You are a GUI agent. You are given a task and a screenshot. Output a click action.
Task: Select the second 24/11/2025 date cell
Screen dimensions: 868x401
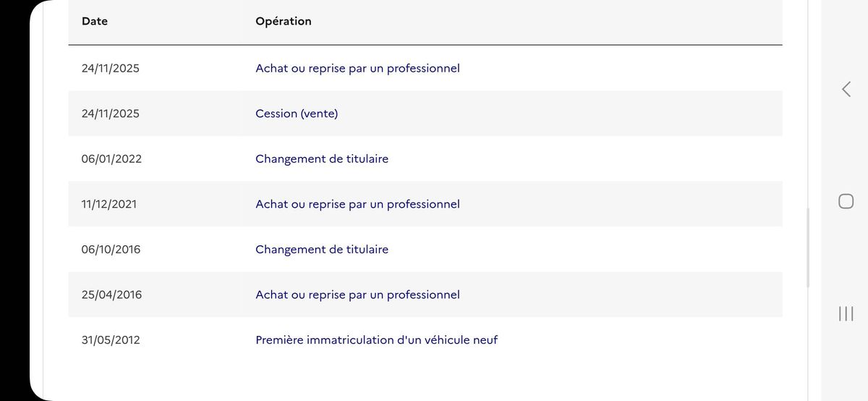[x=111, y=114]
